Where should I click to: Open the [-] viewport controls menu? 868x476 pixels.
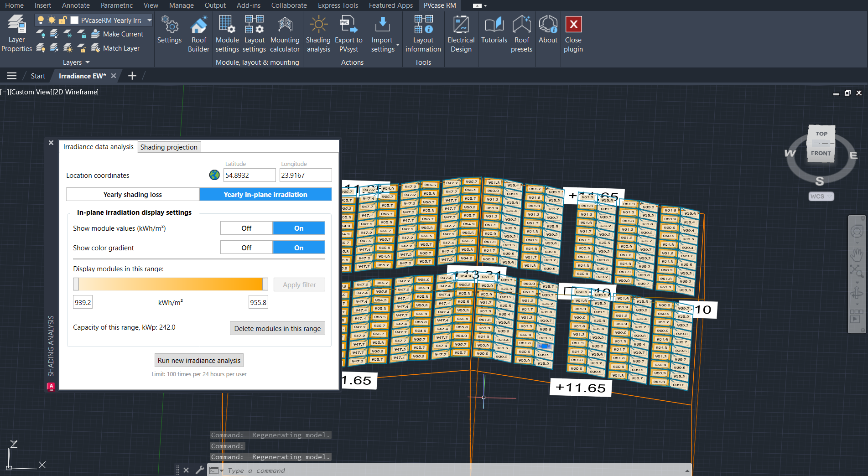[5, 92]
